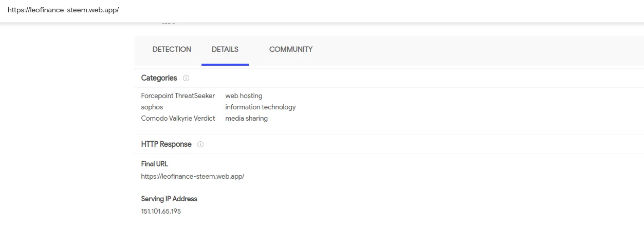This screenshot has width=644, height=229.
Task: Select the sophos vendor name
Action: click(x=152, y=107)
